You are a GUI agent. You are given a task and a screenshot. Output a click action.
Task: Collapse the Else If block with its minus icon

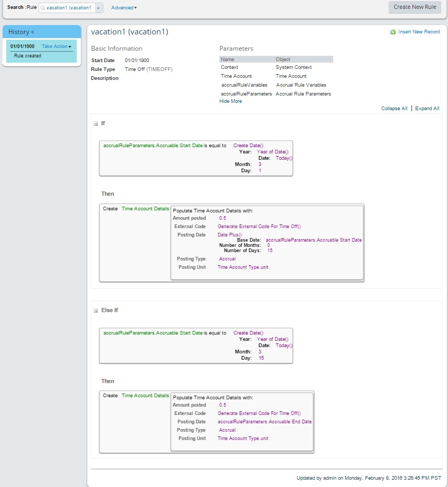pos(96,311)
